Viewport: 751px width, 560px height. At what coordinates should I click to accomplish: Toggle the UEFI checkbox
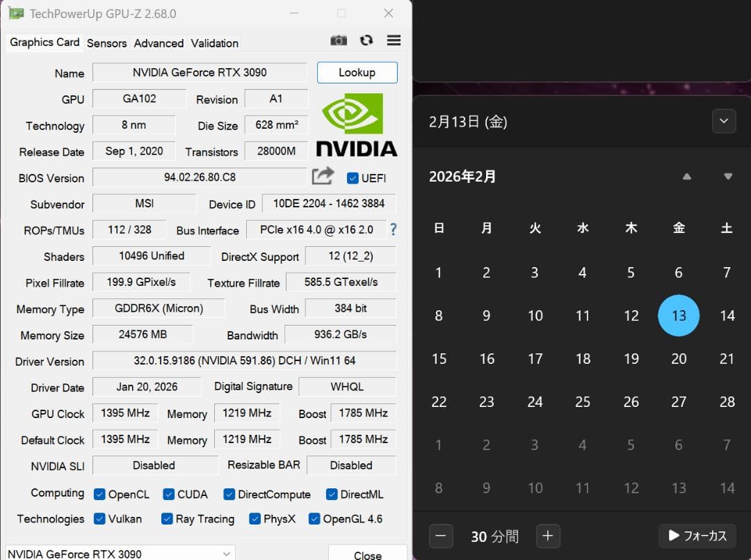tap(353, 178)
